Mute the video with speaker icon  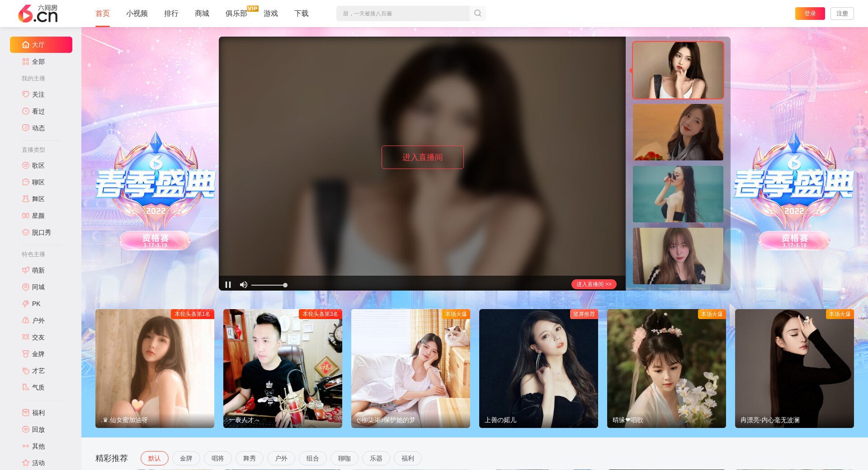tap(243, 285)
